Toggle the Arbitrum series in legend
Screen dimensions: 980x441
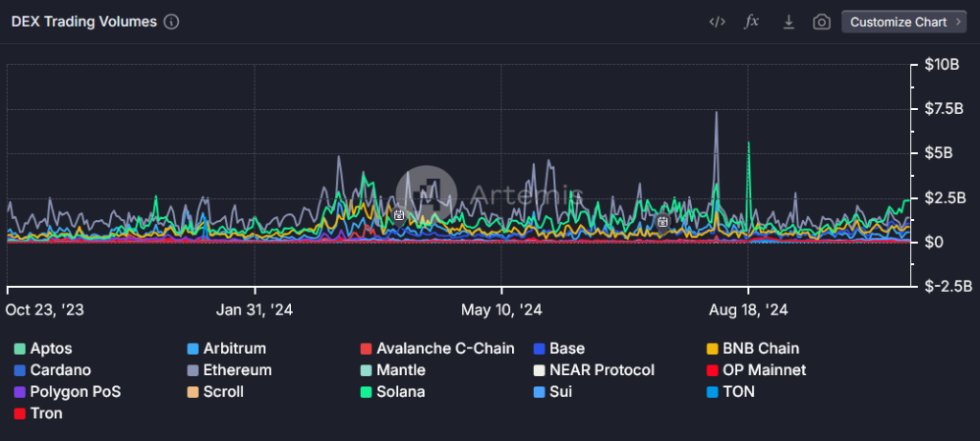coord(226,348)
